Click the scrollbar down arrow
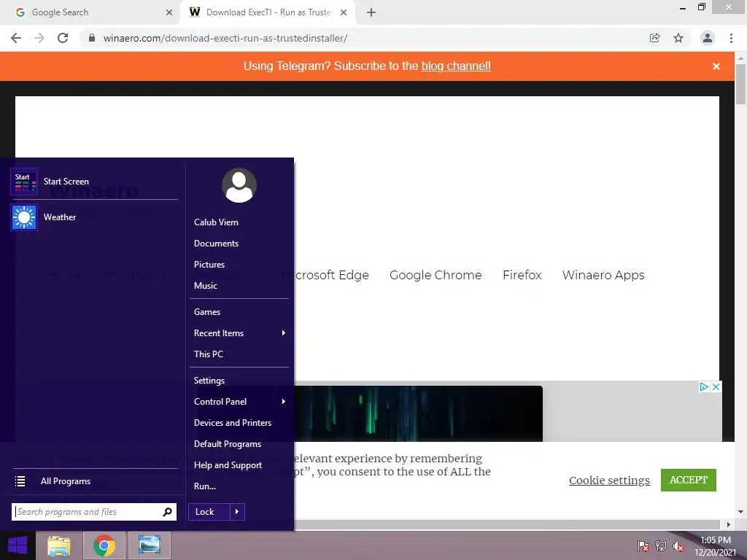Viewport: 747px width, 560px height. 741,512
